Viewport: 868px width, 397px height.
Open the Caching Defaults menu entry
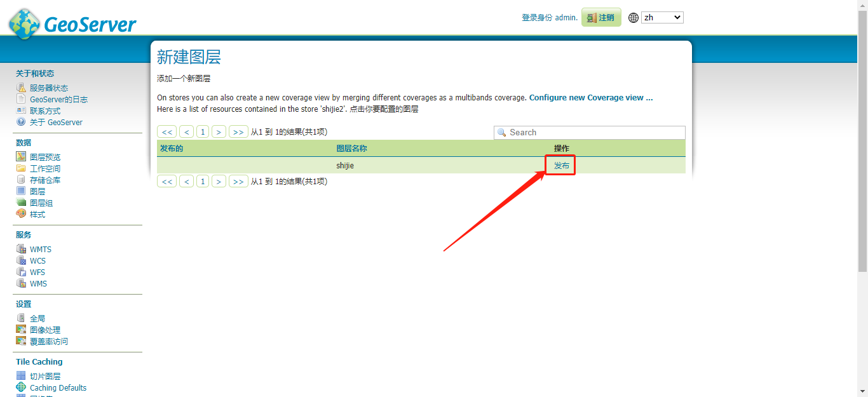coord(57,387)
